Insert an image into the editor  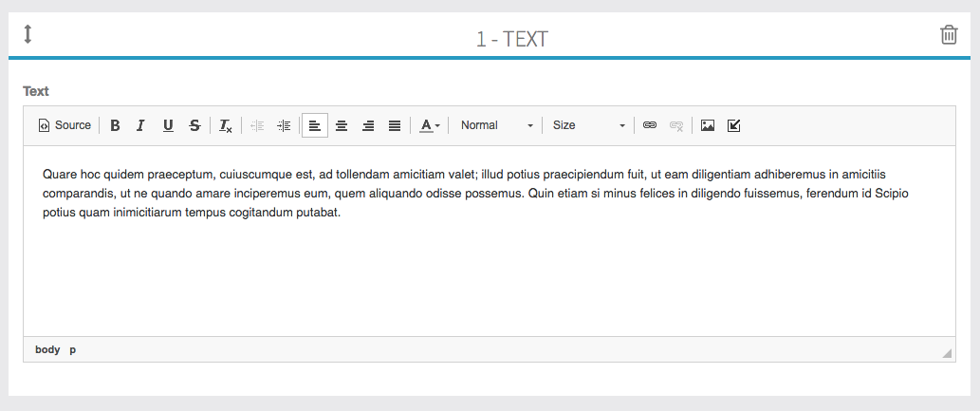coord(707,125)
